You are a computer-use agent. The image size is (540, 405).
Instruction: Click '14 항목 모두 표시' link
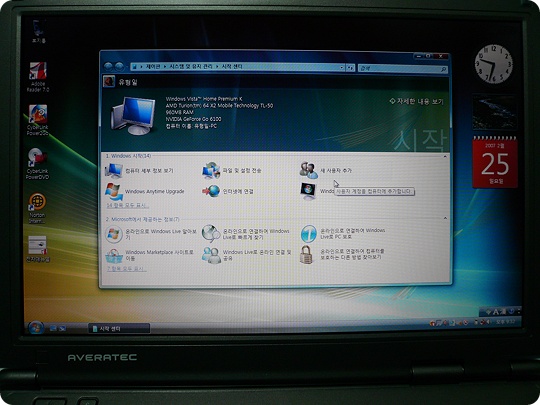pos(127,205)
